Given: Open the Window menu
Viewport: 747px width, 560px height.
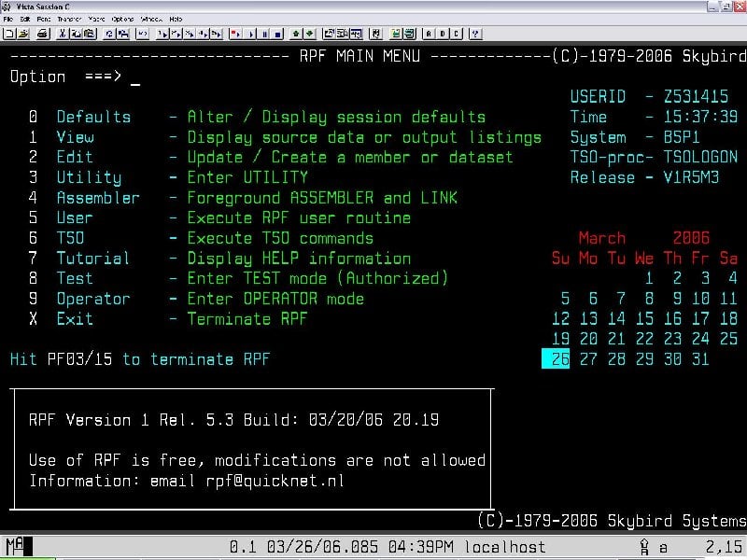Looking at the screenshot, I should pos(151,20).
